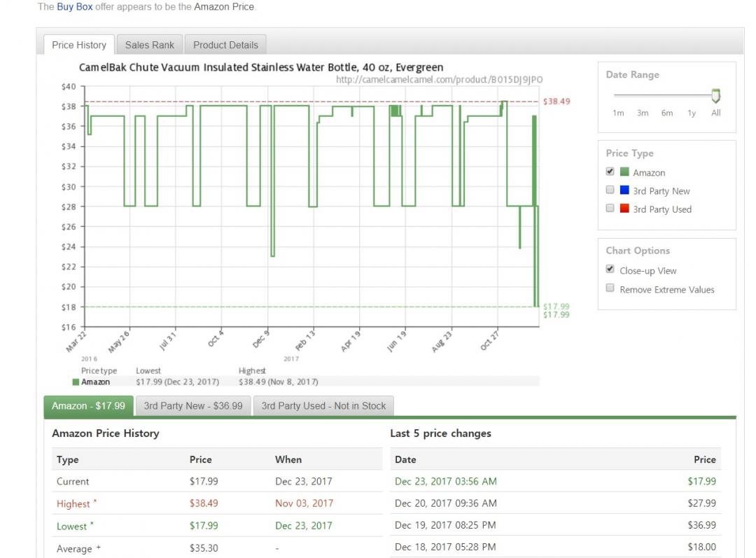This screenshot has height=558, width=756.
Task: Enable the 3rd Party New checkbox
Action: [x=610, y=190]
